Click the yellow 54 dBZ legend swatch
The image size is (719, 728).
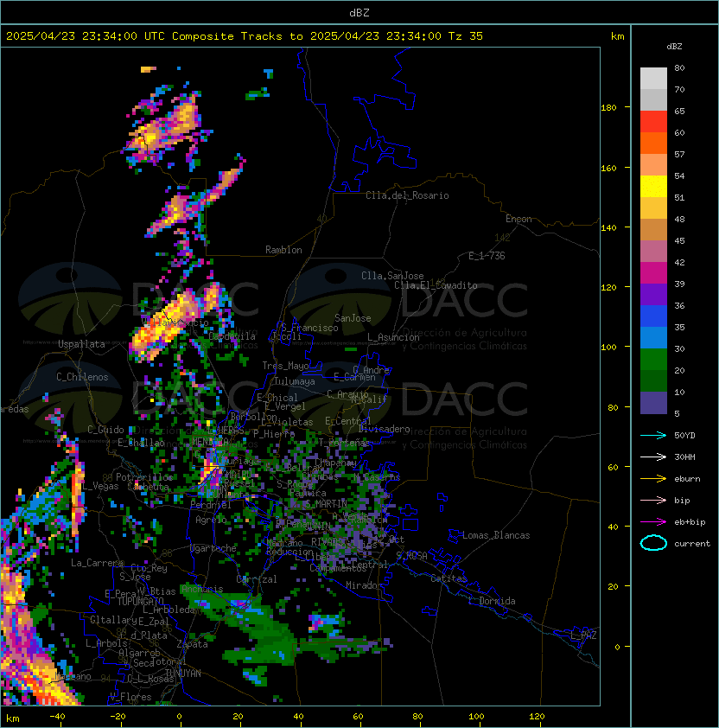click(653, 186)
